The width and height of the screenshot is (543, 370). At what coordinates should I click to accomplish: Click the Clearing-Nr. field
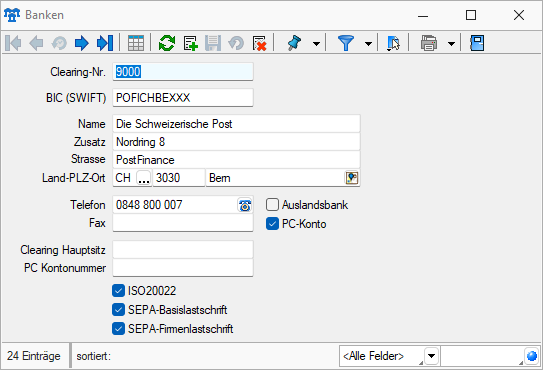[183, 72]
